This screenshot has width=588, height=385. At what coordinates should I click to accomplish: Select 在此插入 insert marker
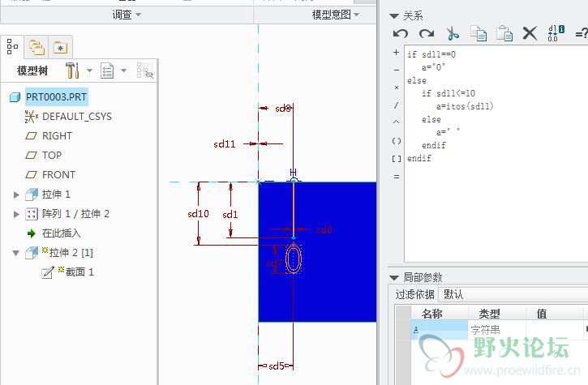tap(61, 233)
